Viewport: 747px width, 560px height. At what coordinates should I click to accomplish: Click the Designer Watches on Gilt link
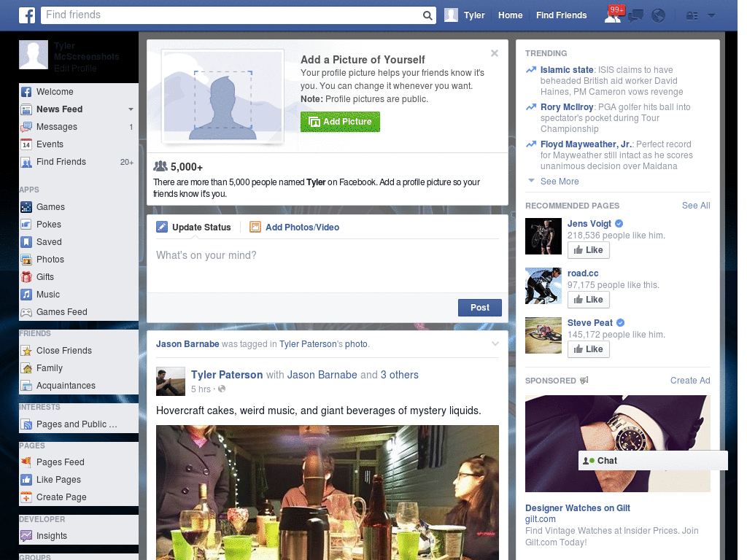[x=578, y=508]
